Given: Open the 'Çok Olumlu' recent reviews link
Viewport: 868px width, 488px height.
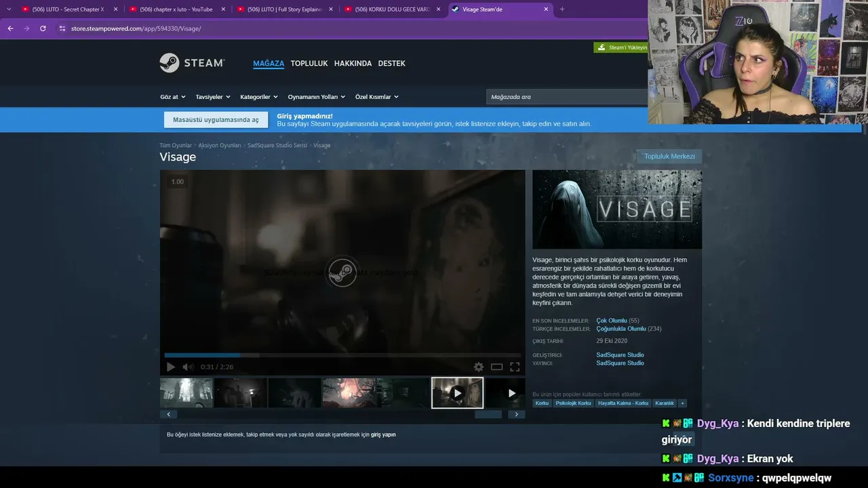Looking at the screenshot, I should 612,321.
